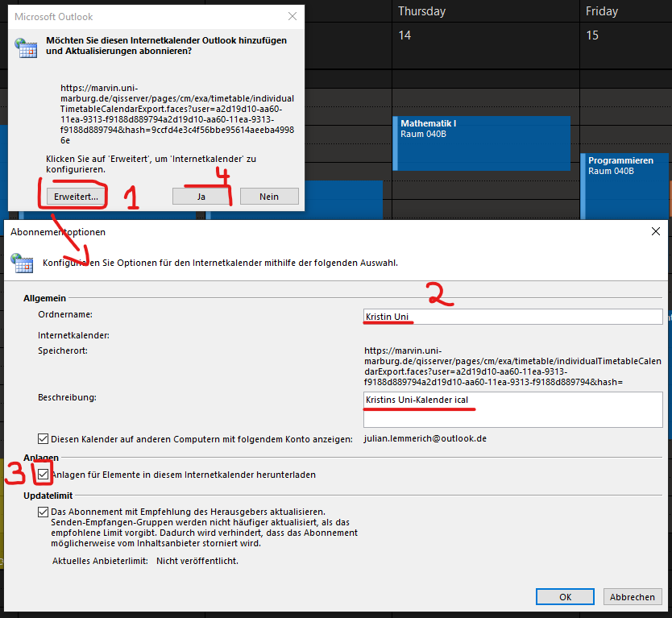Select the Friday column header

(x=602, y=11)
